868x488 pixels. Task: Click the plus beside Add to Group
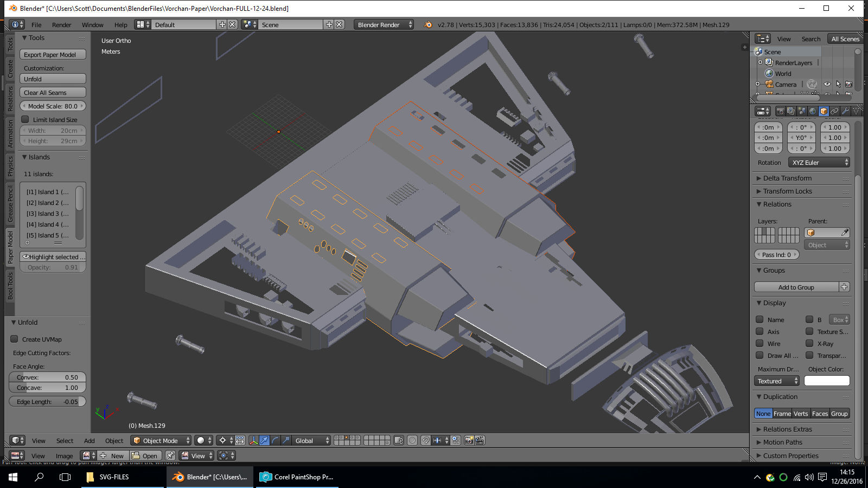click(x=844, y=287)
